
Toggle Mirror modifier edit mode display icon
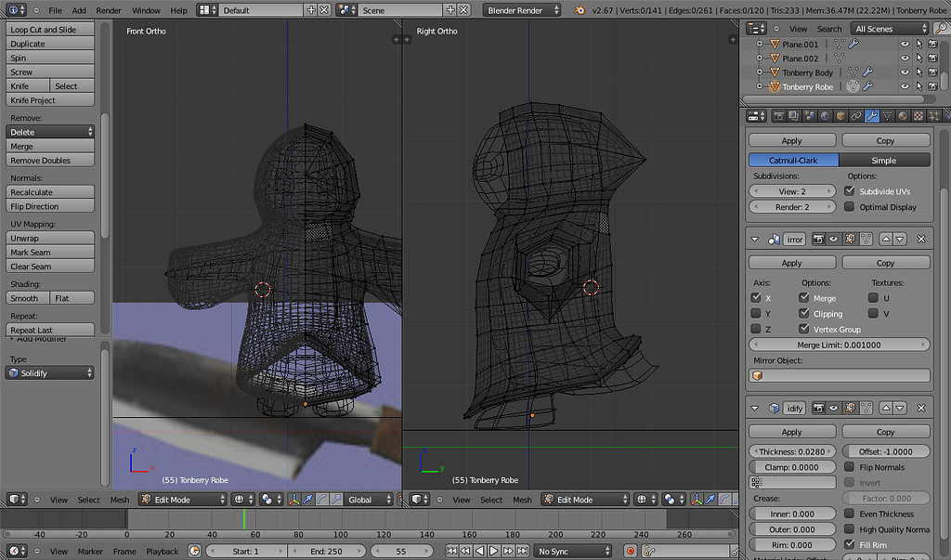(x=850, y=239)
